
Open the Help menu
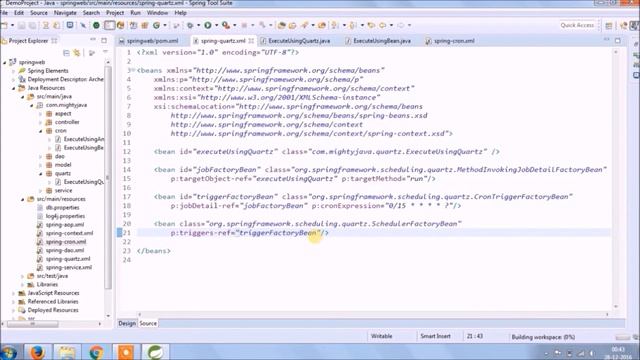pyautogui.click(x=180, y=13)
